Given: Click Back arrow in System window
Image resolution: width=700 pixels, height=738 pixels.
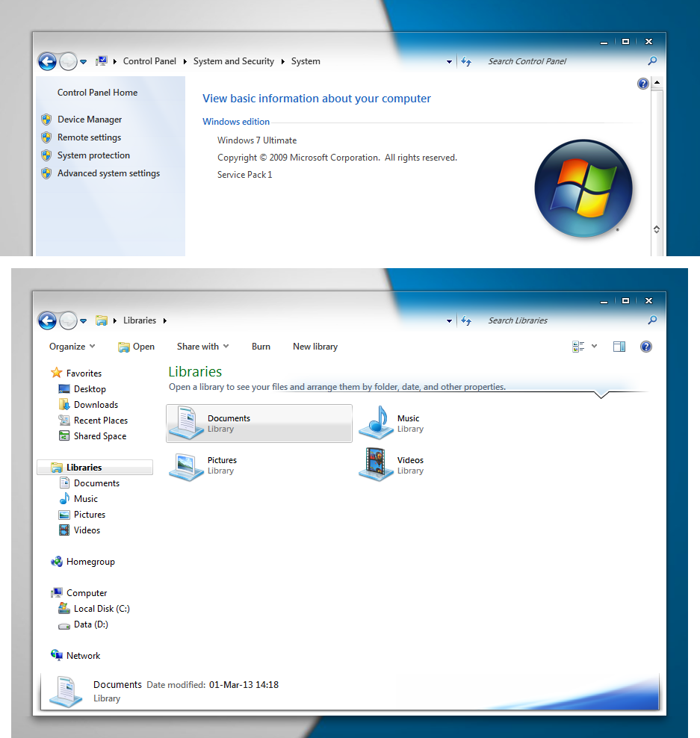Looking at the screenshot, I should tap(47, 61).
